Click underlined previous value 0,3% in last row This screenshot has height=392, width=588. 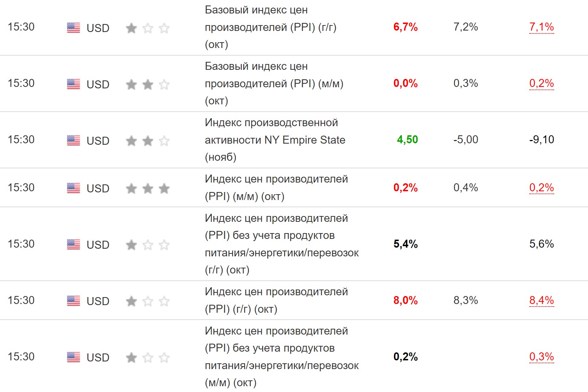[x=541, y=357]
